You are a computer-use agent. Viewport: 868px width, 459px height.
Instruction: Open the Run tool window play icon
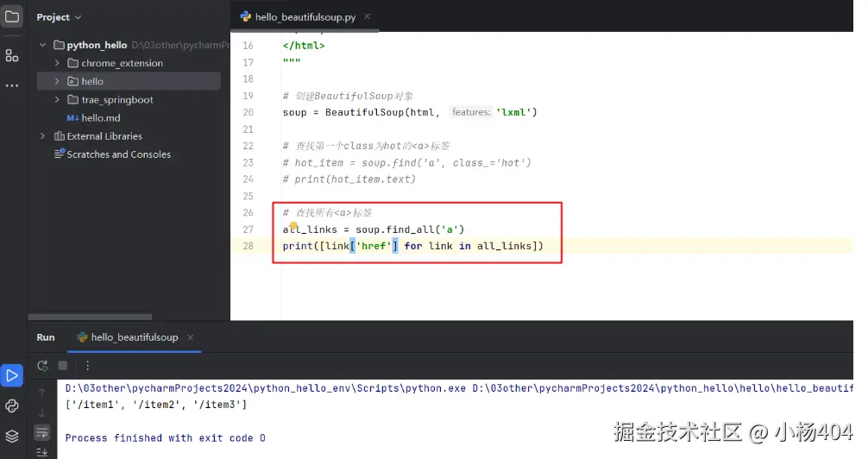click(11, 375)
